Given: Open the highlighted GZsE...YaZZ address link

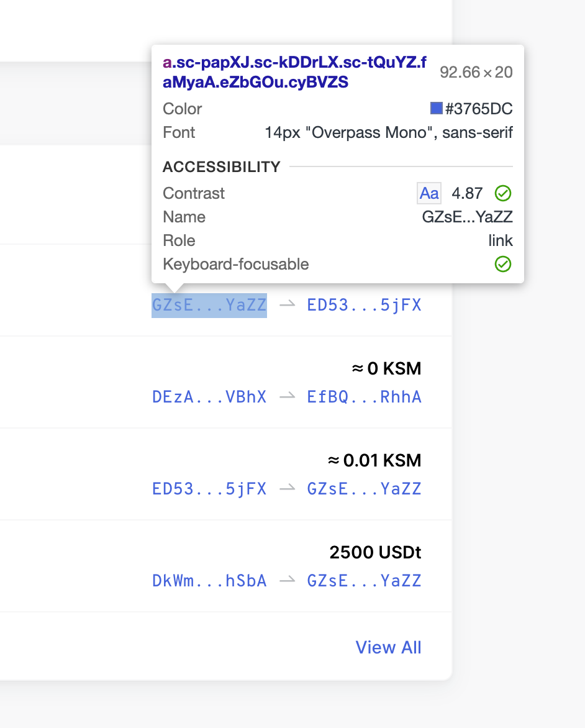Looking at the screenshot, I should pos(209,304).
